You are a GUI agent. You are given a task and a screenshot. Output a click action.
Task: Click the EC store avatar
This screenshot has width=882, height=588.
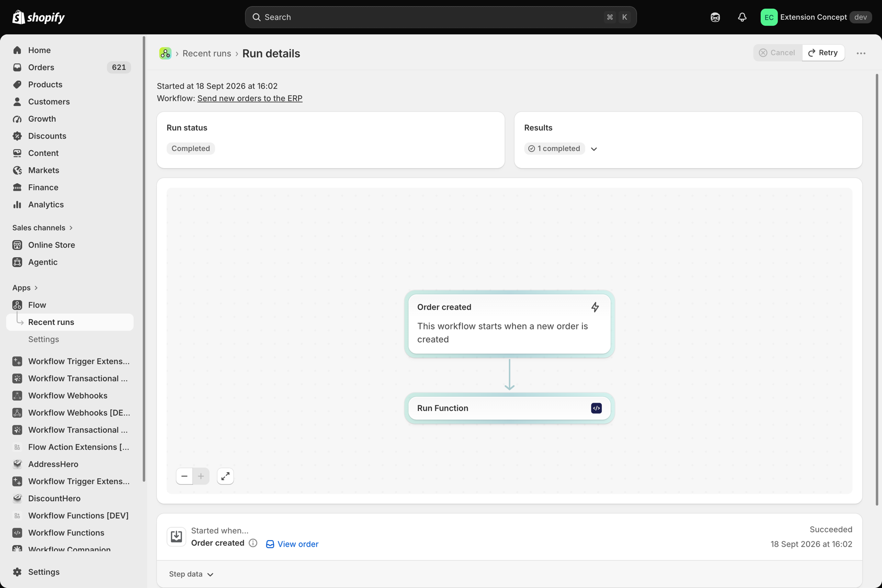click(769, 17)
